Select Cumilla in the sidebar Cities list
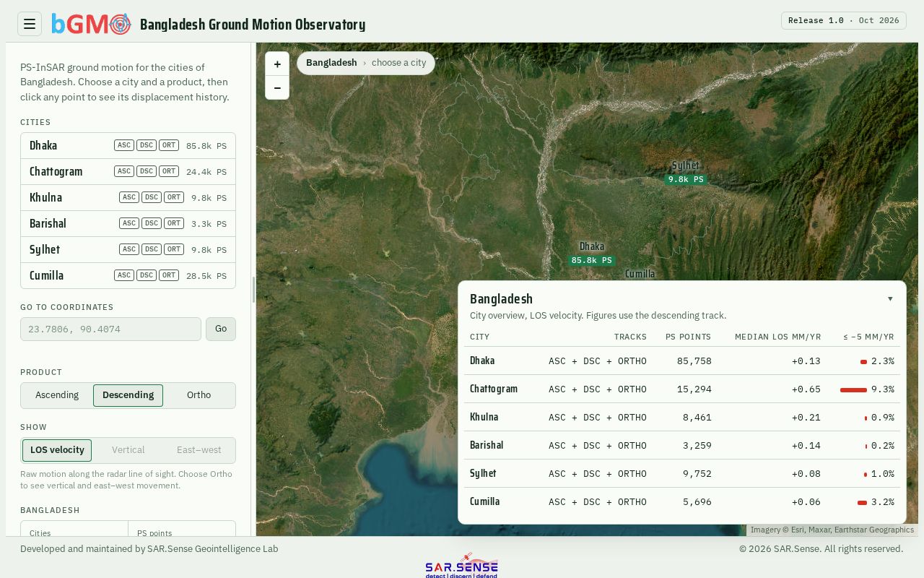 pos(128,275)
